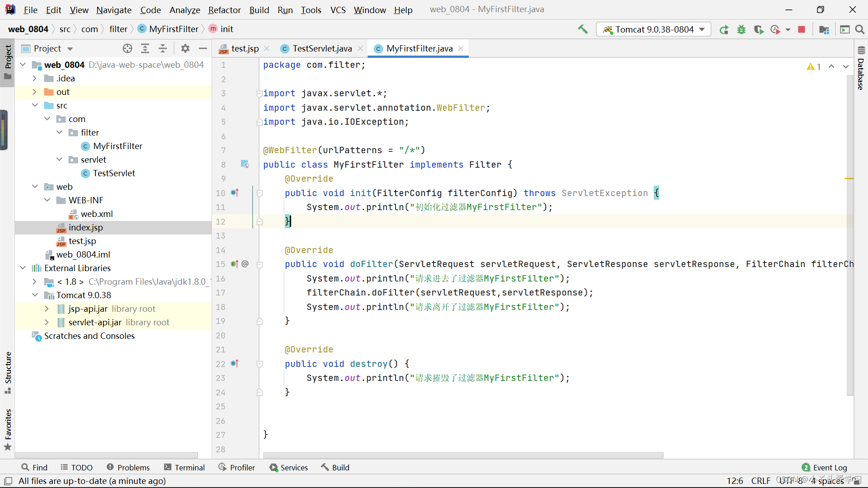Screen dimensions: 868x488
Task: Rerun the Tomcat configuration
Action: point(724,29)
